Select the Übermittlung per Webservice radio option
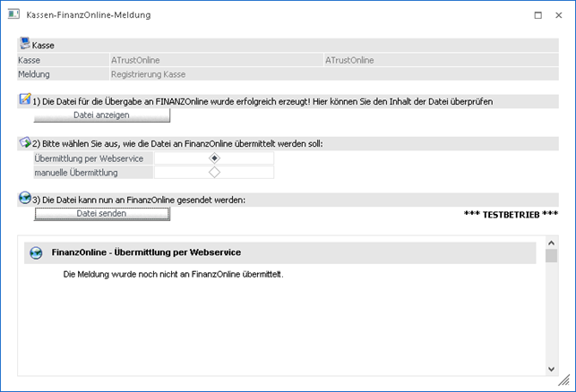The width and height of the screenshot is (576, 392). pyautogui.click(x=214, y=158)
